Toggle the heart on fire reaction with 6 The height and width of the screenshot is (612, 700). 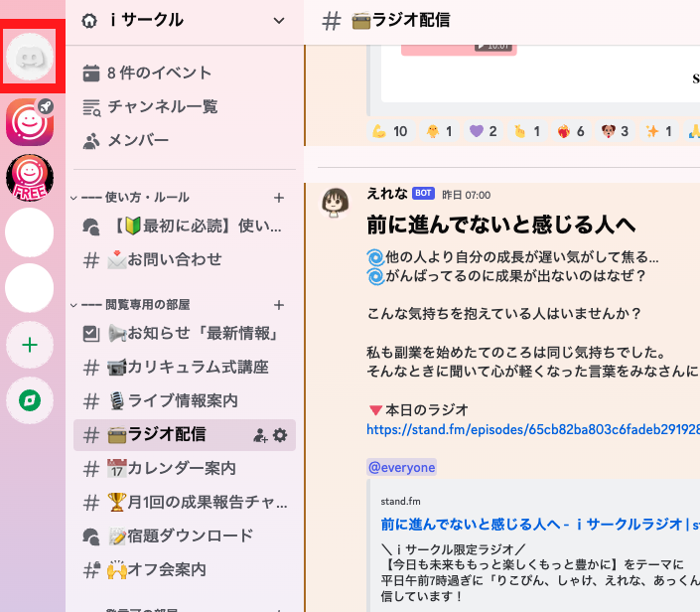572,131
